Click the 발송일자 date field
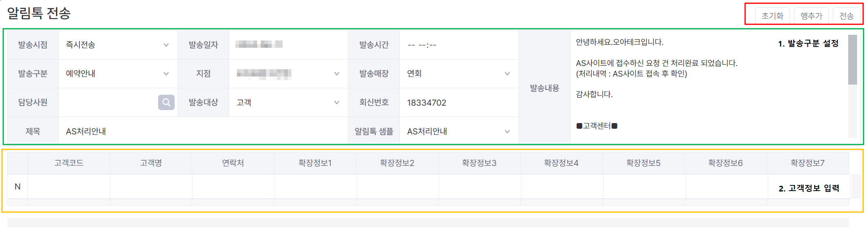868x236 pixels. 288,45
